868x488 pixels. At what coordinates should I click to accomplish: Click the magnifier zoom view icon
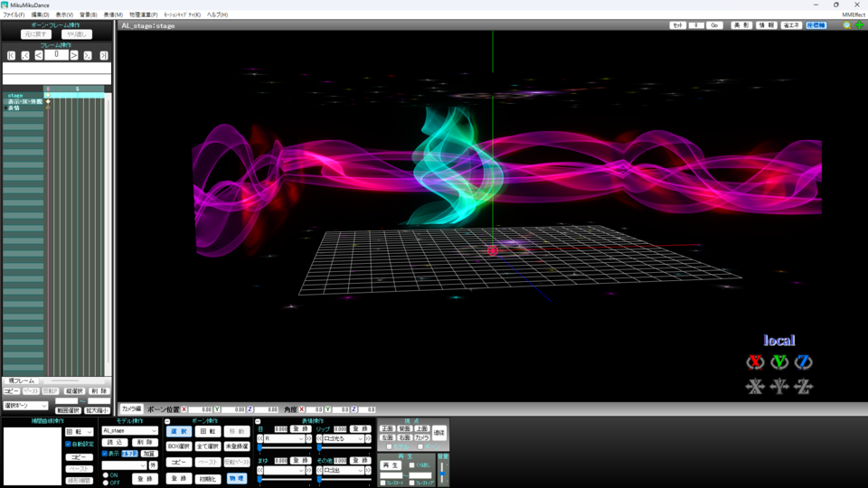click(x=846, y=25)
